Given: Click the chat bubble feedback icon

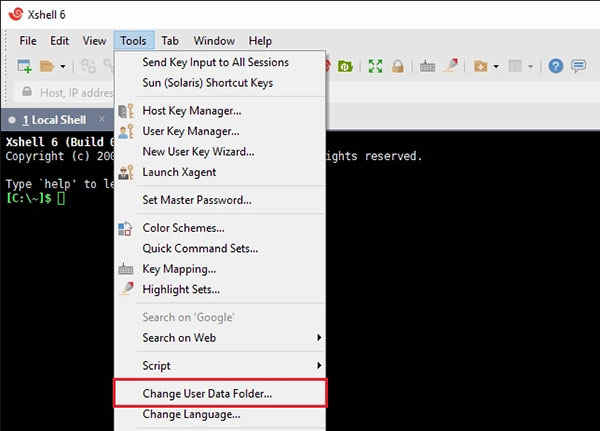Looking at the screenshot, I should [578, 66].
